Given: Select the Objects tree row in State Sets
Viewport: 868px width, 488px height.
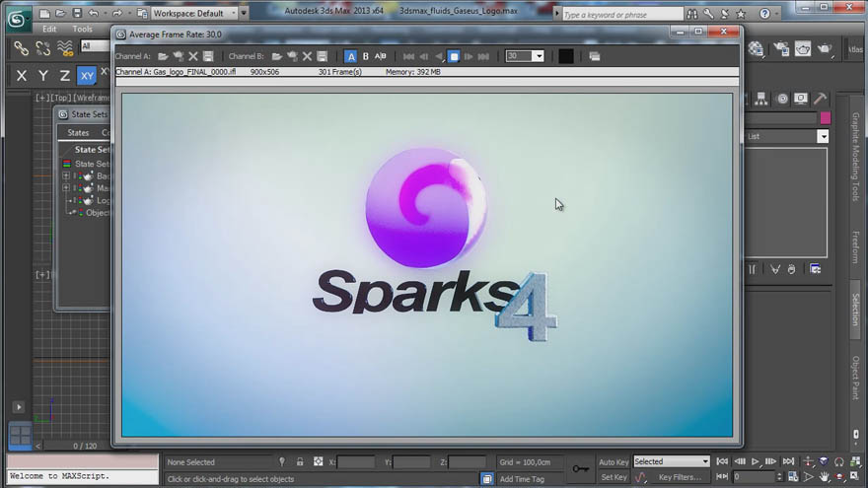Looking at the screenshot, I should click(x=89, y=213).
